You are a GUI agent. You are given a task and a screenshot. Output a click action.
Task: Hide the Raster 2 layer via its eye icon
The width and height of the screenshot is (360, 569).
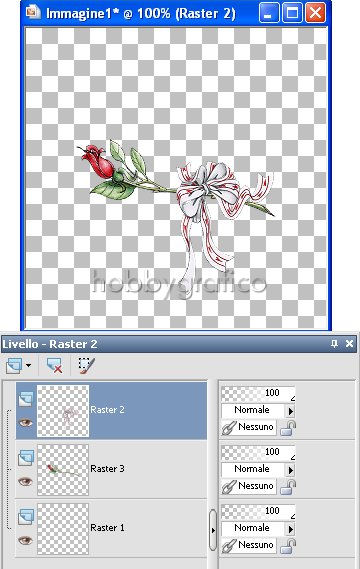click(25, 422)
